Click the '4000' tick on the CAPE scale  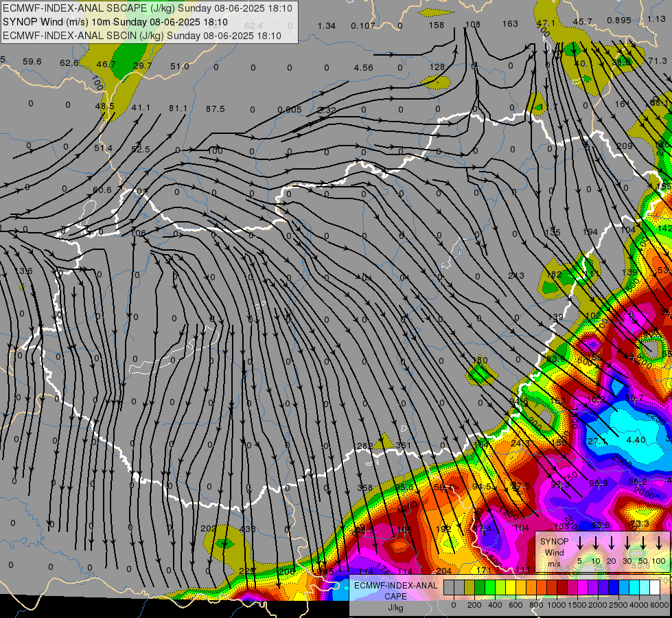(640, 605)
